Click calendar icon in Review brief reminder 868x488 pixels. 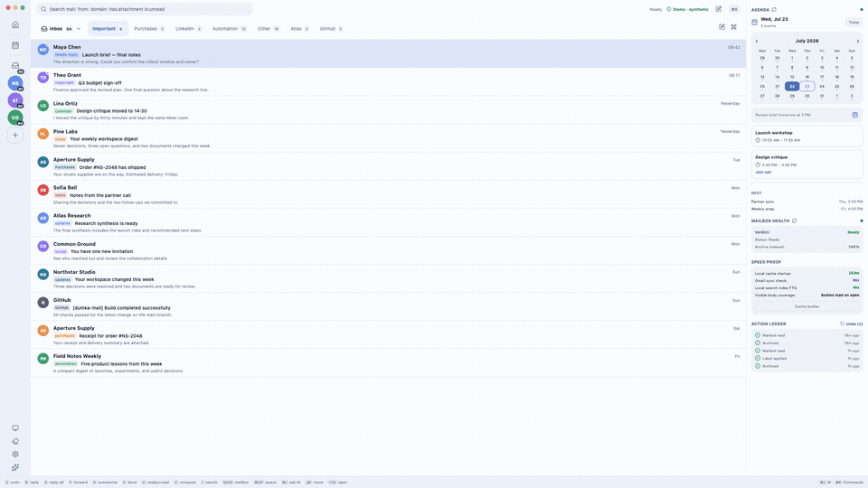point(854,115)
